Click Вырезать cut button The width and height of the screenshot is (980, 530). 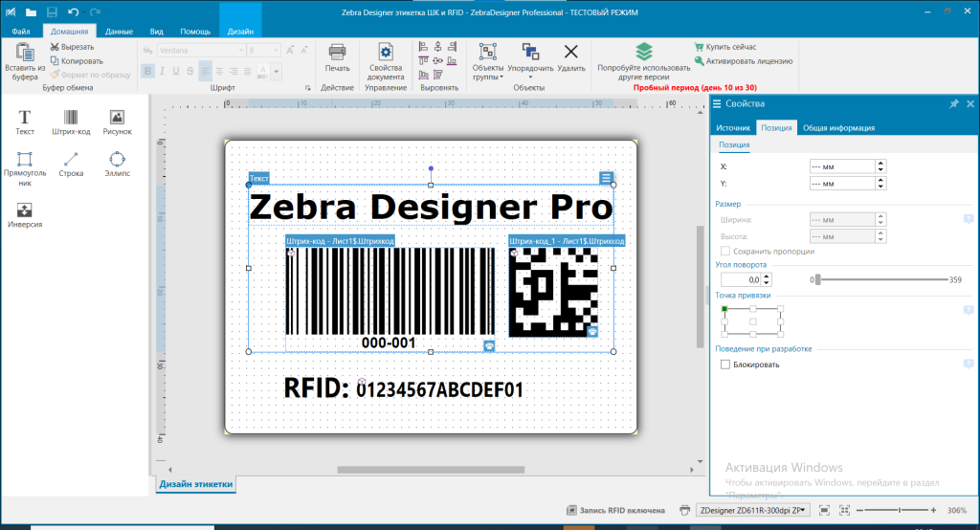[x=72, y=47]
